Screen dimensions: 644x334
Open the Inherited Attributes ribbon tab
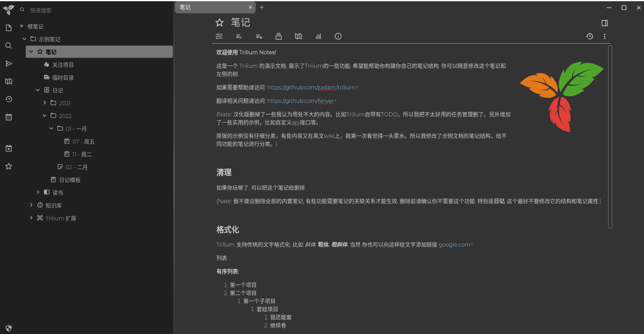click(x=259, y=36)
